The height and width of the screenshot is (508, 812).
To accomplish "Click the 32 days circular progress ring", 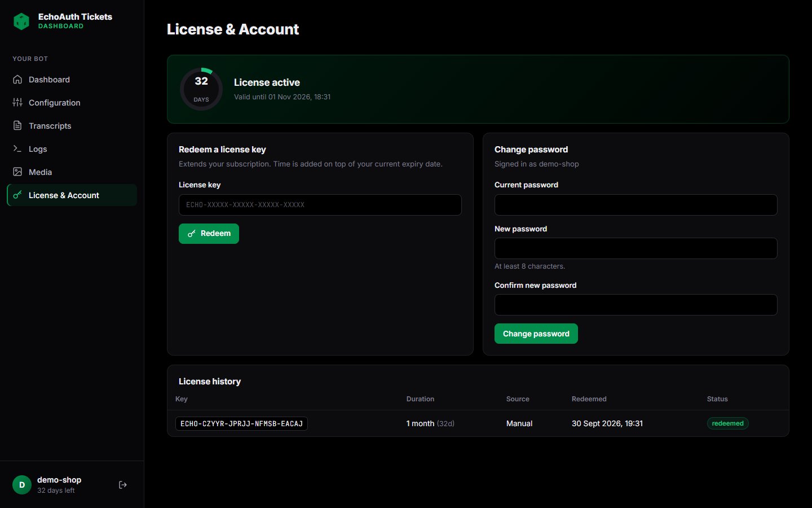I will tap(201, 89).
